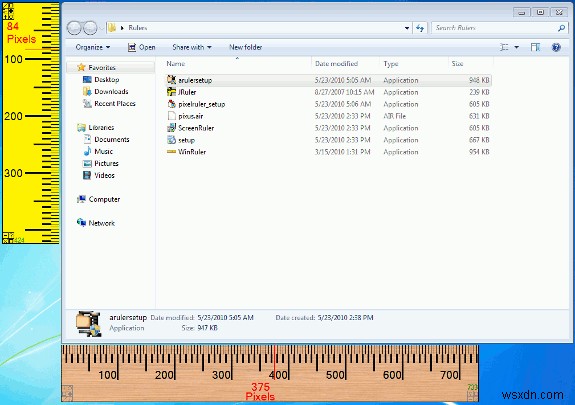575x405 pixels.
Task: Select the arulersetup application file
Action: pyautogui.click(x=329, y=80)
